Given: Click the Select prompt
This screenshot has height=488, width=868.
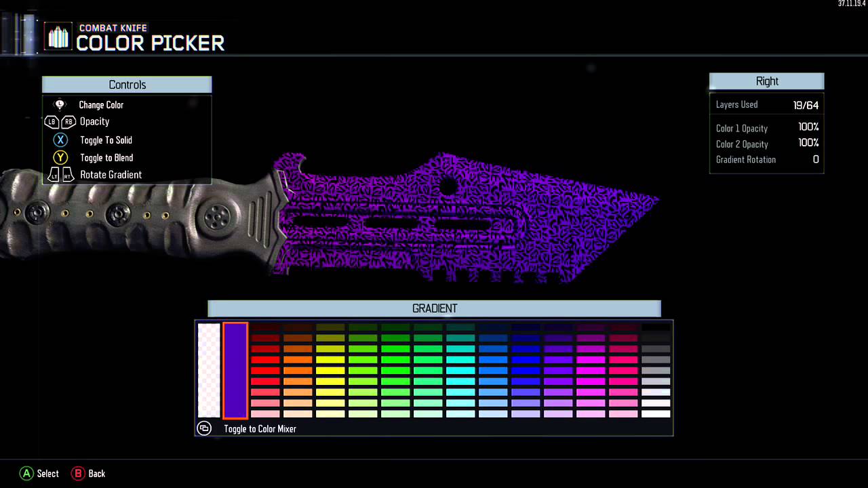Looking at the screenshot, I should pyautogui.click(x=47, y=474).
